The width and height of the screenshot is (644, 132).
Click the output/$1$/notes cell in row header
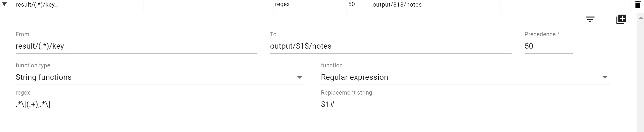[x=397, y=5]
